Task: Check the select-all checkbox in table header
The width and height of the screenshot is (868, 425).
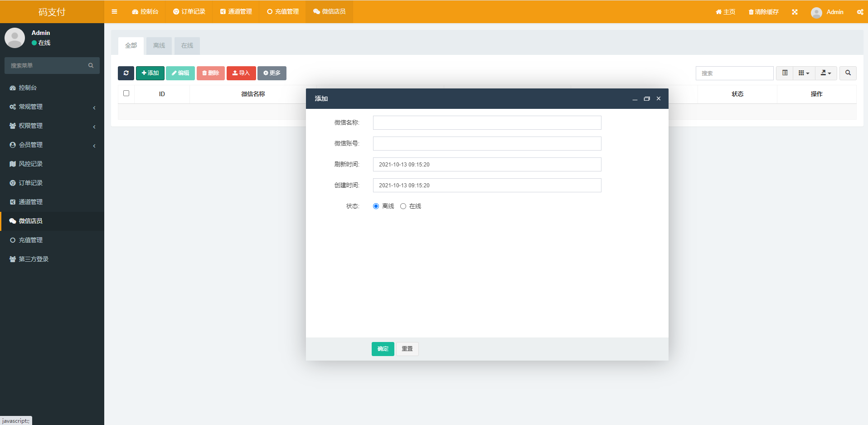Action: 126,93
